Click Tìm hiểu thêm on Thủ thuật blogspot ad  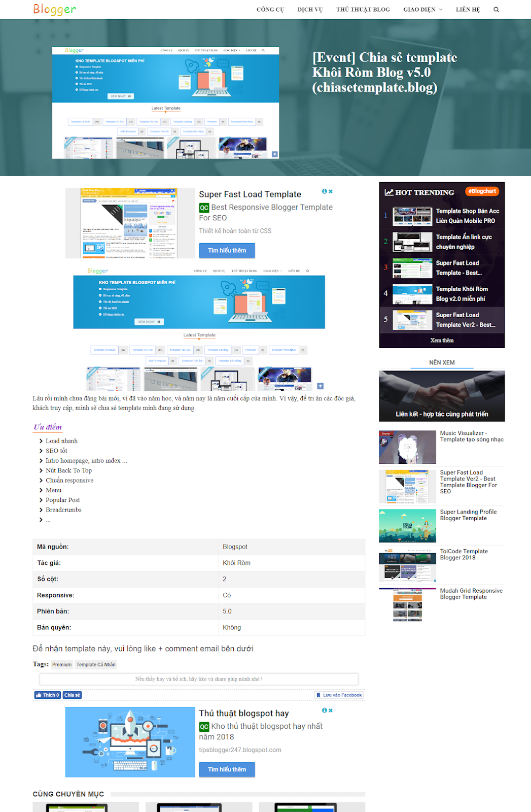tap(227, 769)
